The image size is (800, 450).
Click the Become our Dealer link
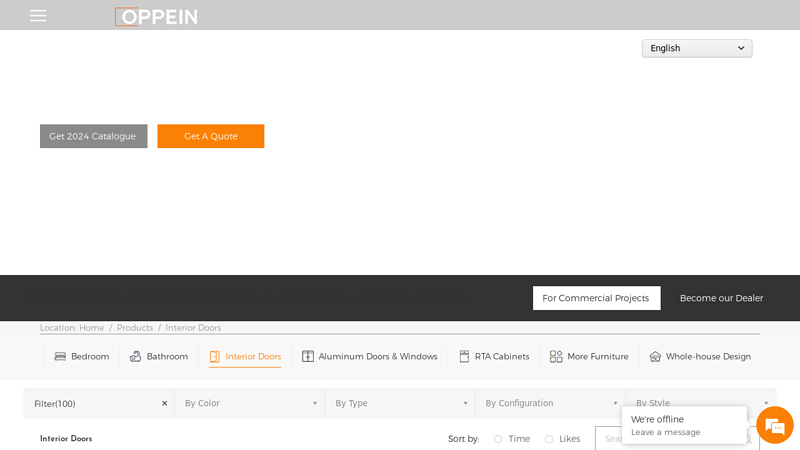721,298
